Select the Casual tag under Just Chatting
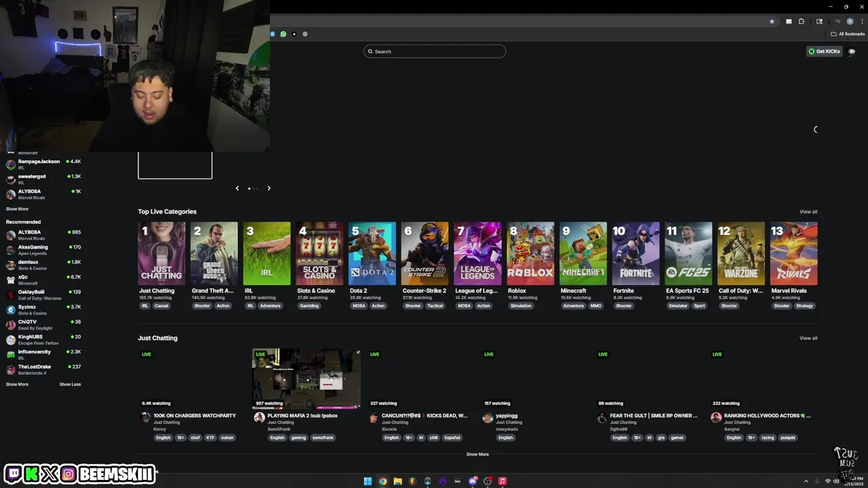The width and height of the screenshot is (868, 488). click(161, 306)
